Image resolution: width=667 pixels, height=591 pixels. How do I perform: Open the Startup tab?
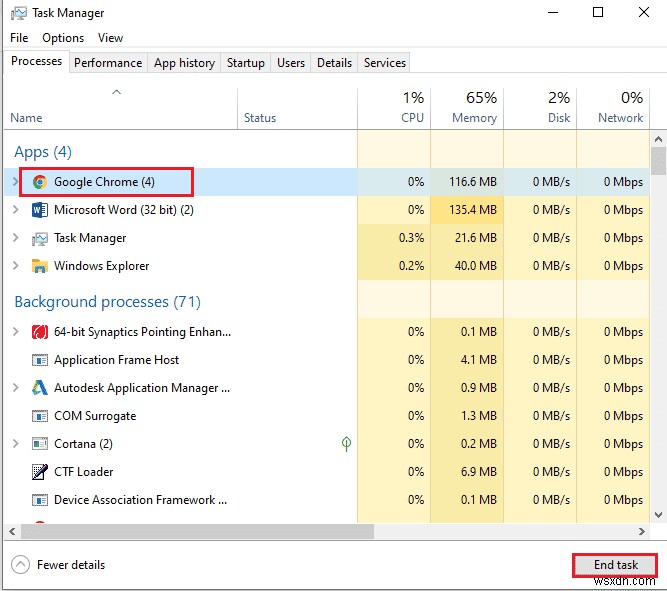(245, 63)
